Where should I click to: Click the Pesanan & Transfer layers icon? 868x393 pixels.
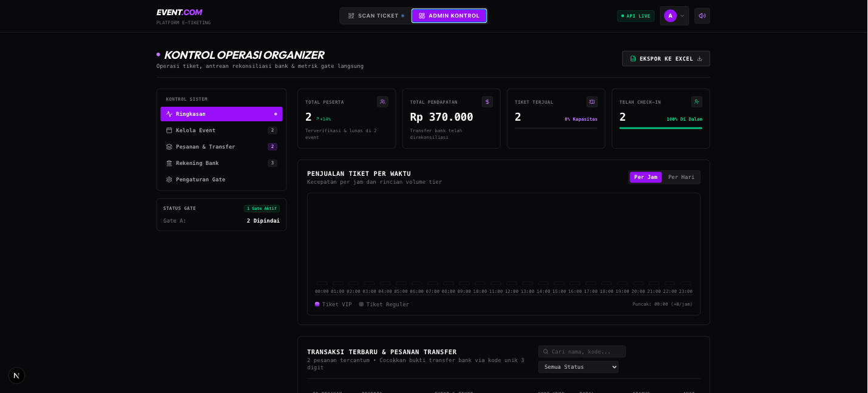pos(169,147)
